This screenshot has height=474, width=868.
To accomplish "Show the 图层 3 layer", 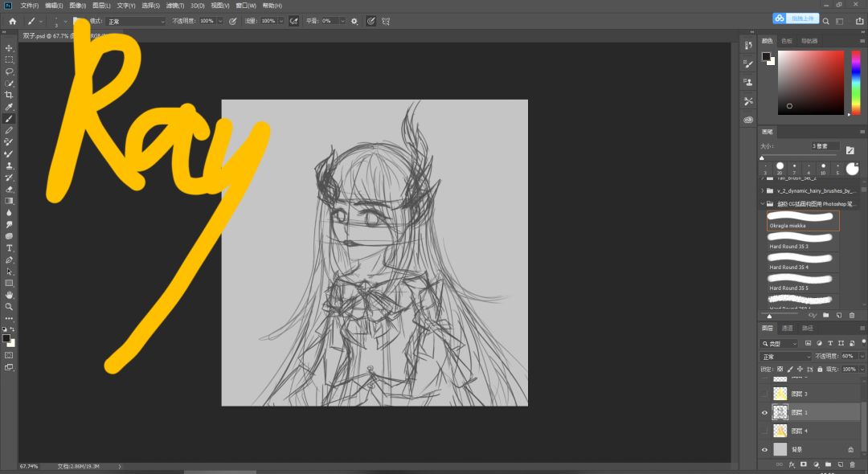I will point(764,394).
